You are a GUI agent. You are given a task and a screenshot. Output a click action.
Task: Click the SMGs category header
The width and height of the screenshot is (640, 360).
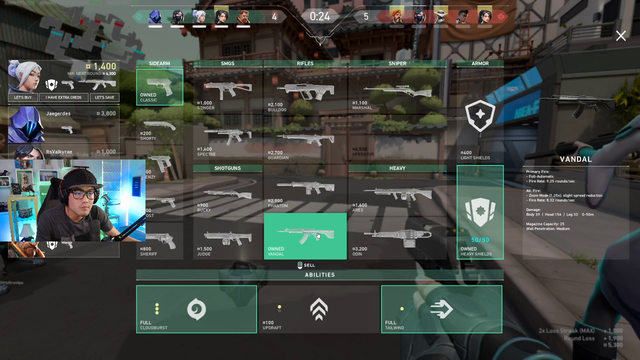pyautogui.click(x=228, y=64)
